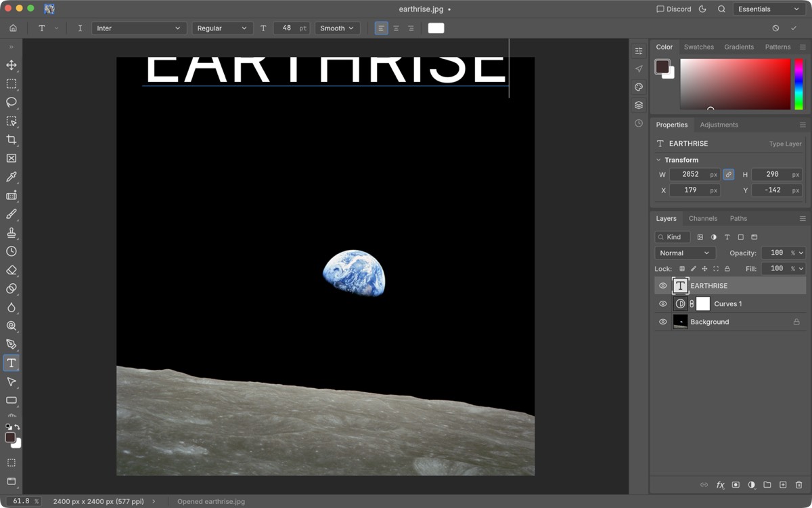Screen dimensions: 812x508
Task: Select the Rectangle shape tool
Action: pos(12,400)
